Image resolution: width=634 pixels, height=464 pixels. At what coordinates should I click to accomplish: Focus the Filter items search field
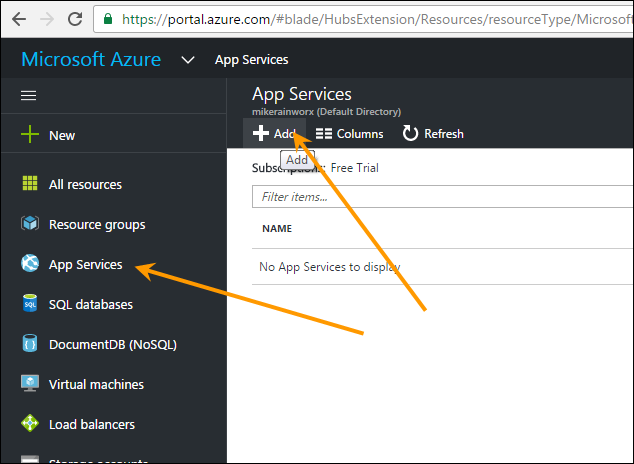pos(443,196)
